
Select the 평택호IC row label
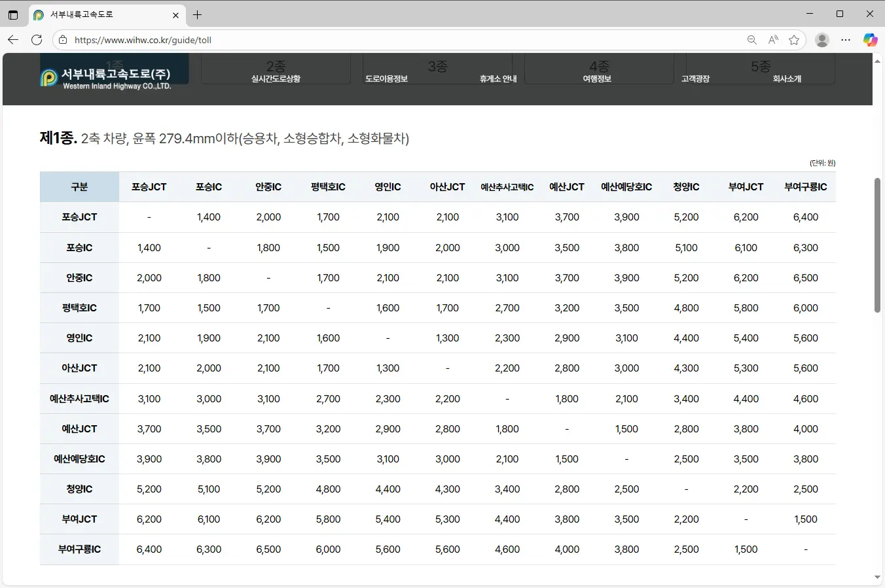pos(79,308)
